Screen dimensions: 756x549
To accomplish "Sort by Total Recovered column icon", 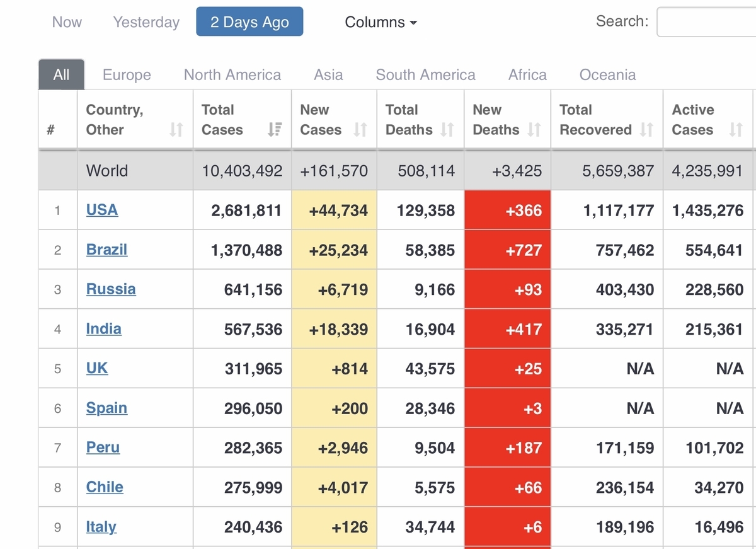I will point(646,130).
